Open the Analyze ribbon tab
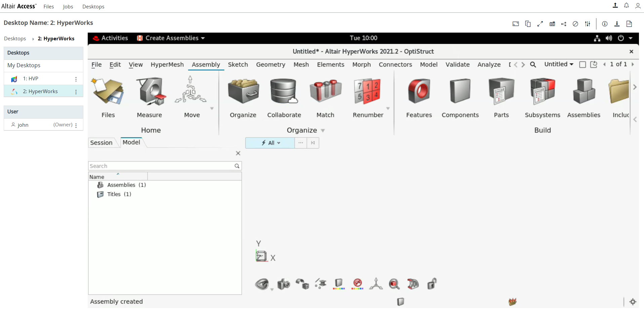The height and width of the screenshot is (315, 644). point(489,65)
